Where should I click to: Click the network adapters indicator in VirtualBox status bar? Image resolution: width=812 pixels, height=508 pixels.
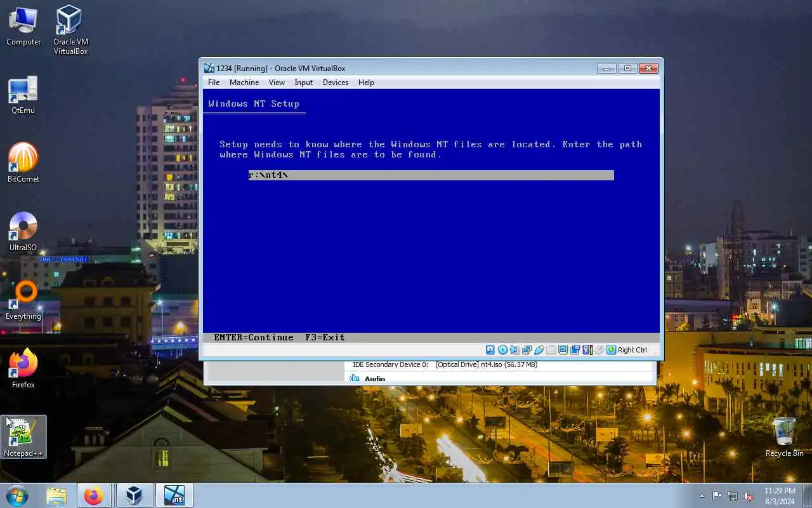click(527, 350)
